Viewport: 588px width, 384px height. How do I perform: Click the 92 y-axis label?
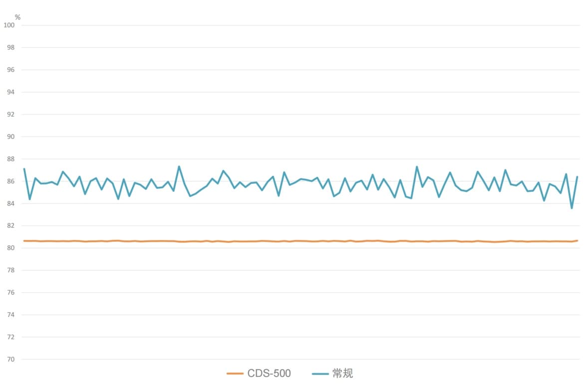[x=11, y=114]
